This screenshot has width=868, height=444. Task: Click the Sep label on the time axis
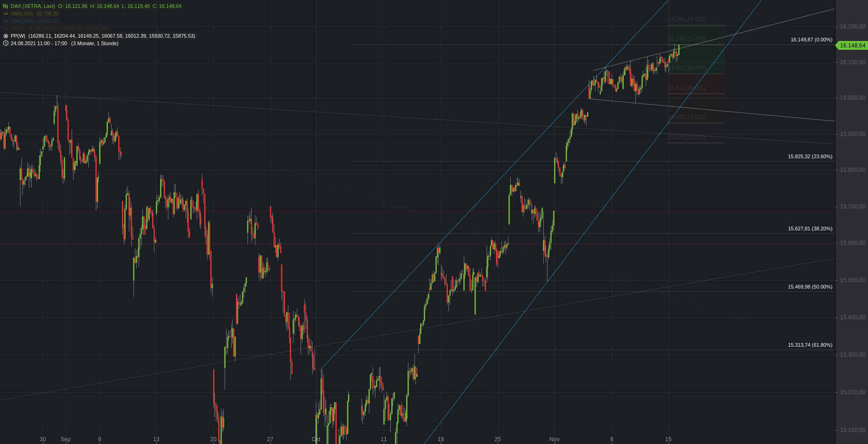coord(66,439)
